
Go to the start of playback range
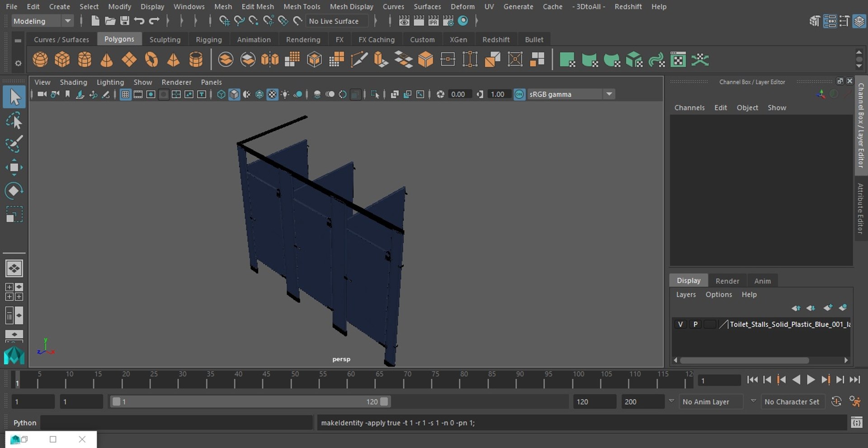click(x=752, y=380)
